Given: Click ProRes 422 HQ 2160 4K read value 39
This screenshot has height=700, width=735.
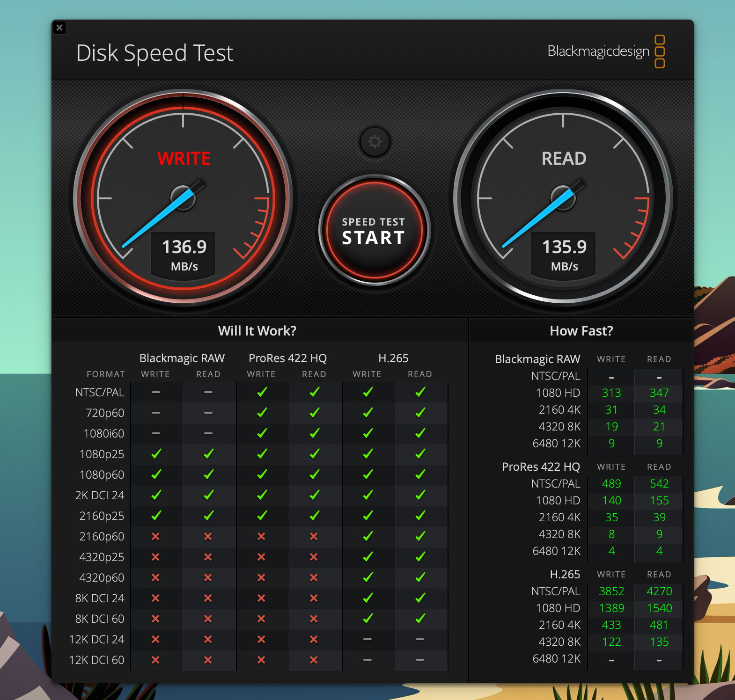Looking at the screenshot, I should [x=659, y=518].
